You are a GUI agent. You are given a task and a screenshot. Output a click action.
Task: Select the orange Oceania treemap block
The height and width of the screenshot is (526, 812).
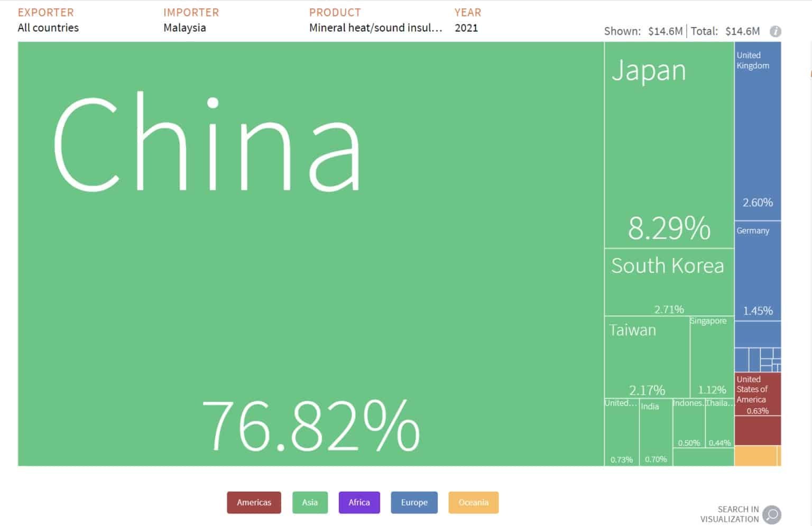click(755, 456)
